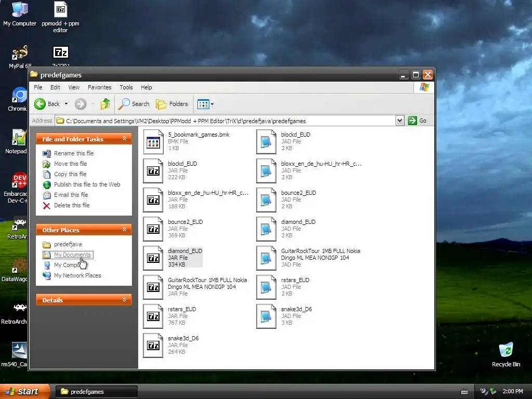This screenshot has height=399, width=532.
Task: Collapse the File and Folder Tasks panel
Action: (x=125, y=139)
